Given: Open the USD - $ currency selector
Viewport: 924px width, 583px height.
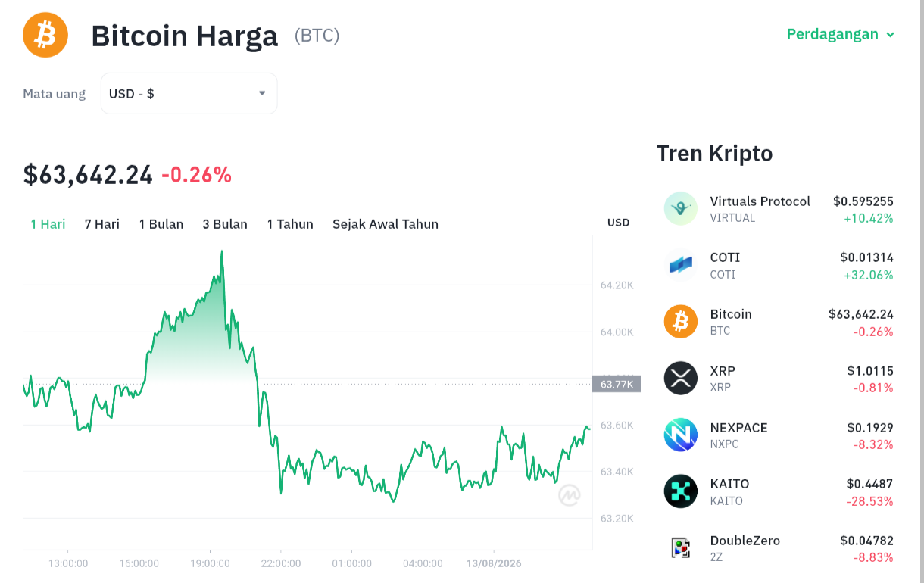Looking at the screenshot, I should tap(189, 93).
